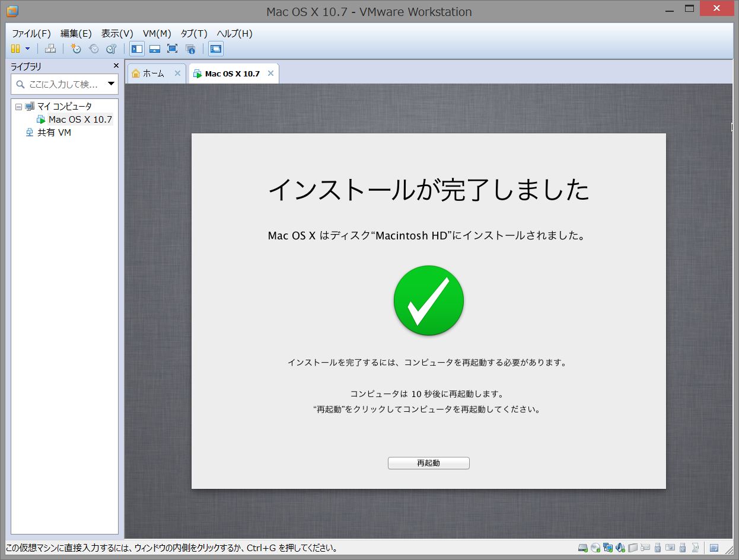739x560 pixels.
Task: Open the message log icon in status bar
Action: point(714,548)
